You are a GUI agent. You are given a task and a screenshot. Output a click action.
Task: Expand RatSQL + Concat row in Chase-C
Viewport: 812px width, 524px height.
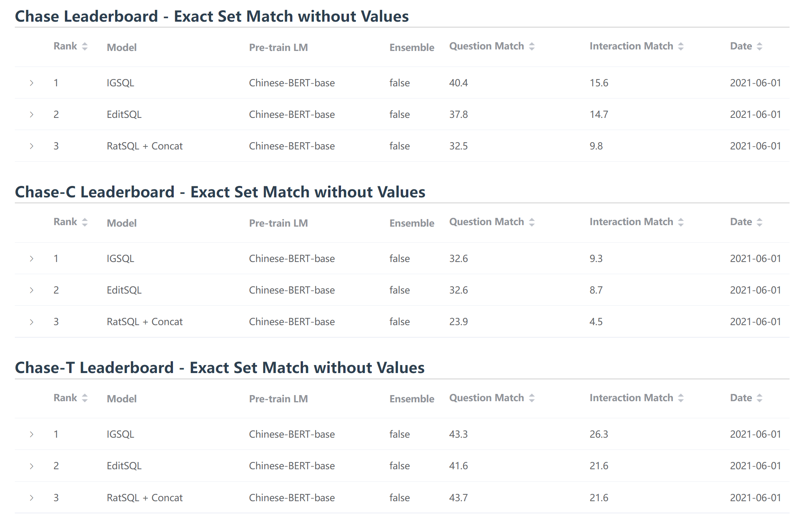click(x=32, y=322)
